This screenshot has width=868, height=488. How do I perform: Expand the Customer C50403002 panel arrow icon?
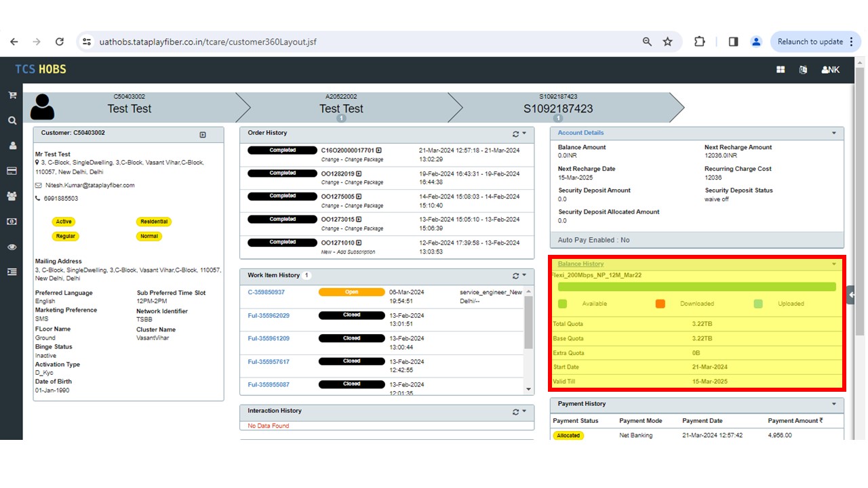(x=203, y=135)
